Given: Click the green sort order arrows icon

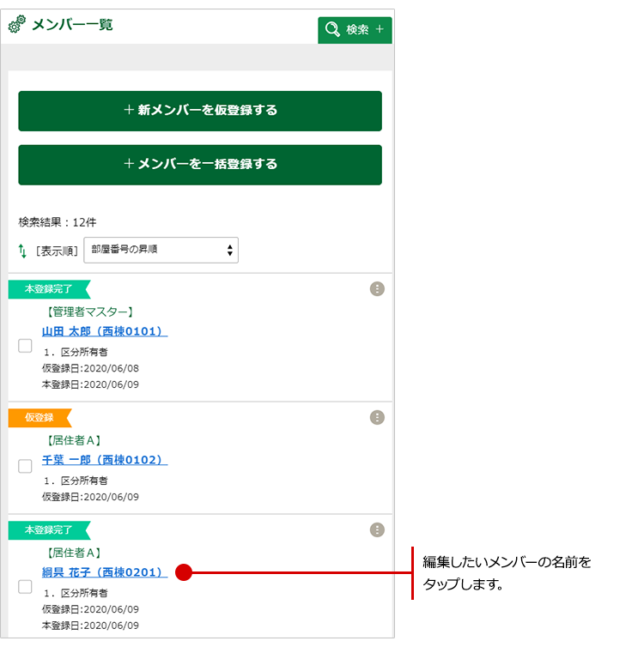Looking at the screenshot, I should [x=23, y=251].
